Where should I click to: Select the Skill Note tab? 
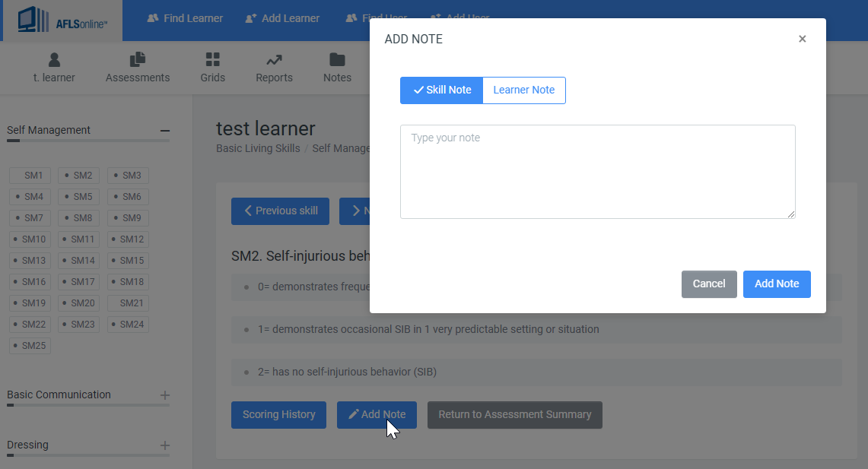(x=441, y=90)
